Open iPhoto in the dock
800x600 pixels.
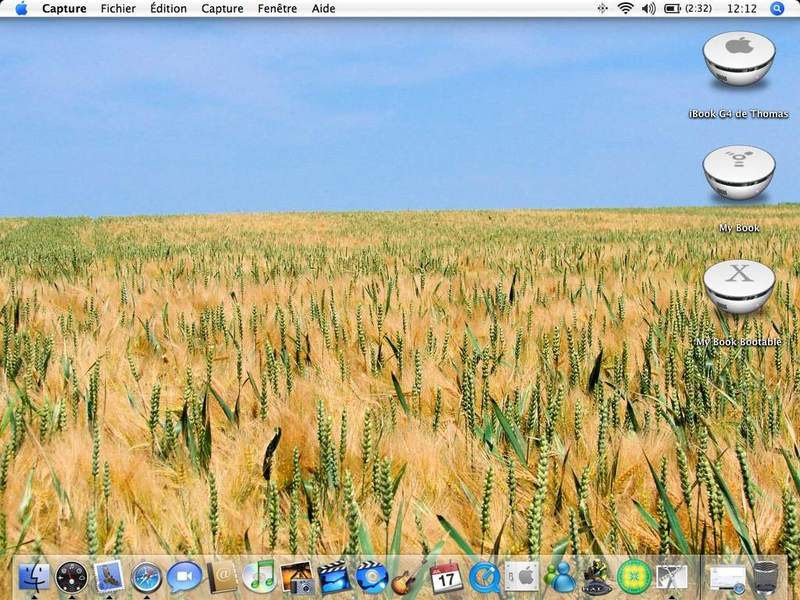tap(297, 577)
